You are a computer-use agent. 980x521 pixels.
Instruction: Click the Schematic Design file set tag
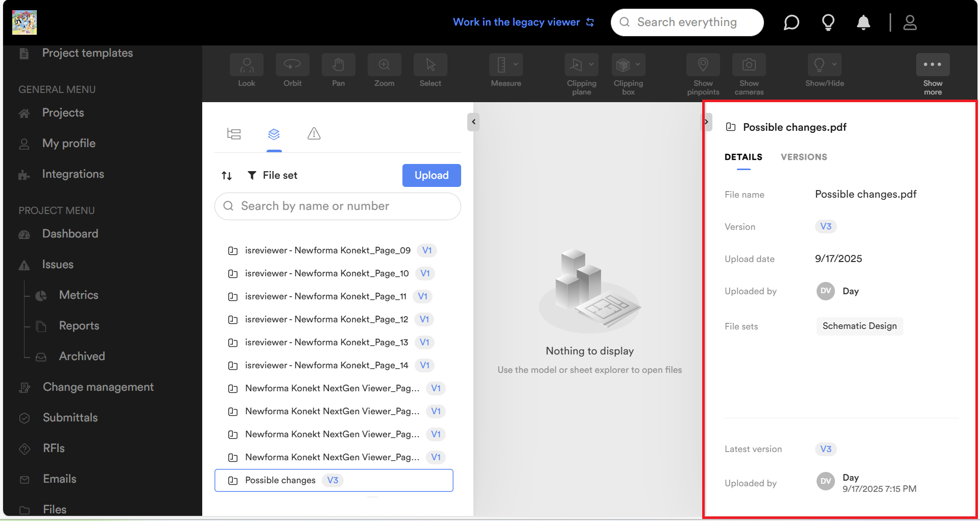859,326
